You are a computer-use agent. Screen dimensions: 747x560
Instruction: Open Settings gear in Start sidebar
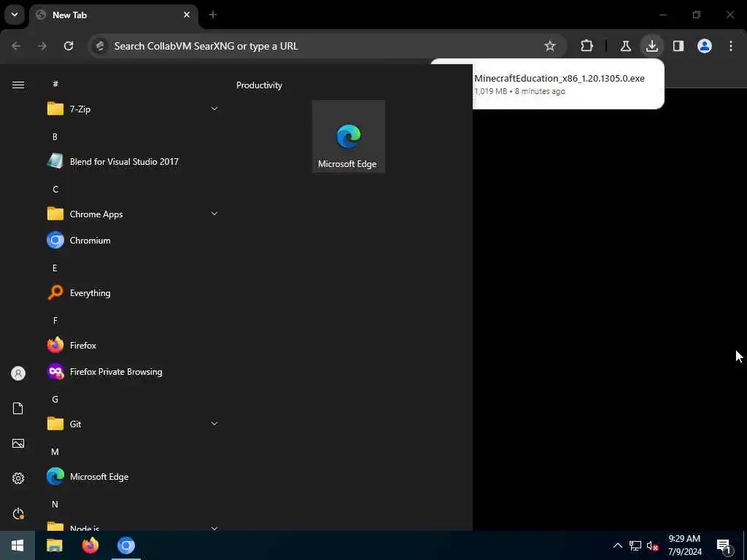pos(18,478)
